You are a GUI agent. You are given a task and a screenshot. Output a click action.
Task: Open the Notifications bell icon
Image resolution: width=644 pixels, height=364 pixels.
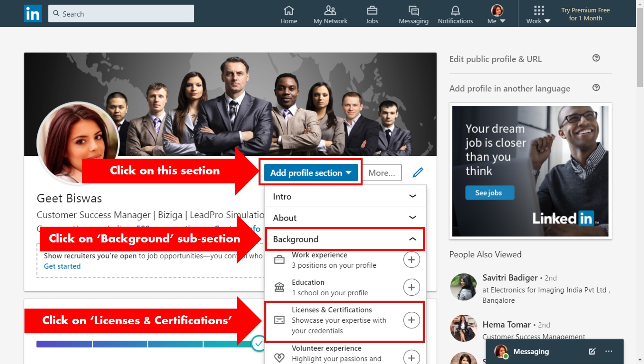[x=455, y=11]
